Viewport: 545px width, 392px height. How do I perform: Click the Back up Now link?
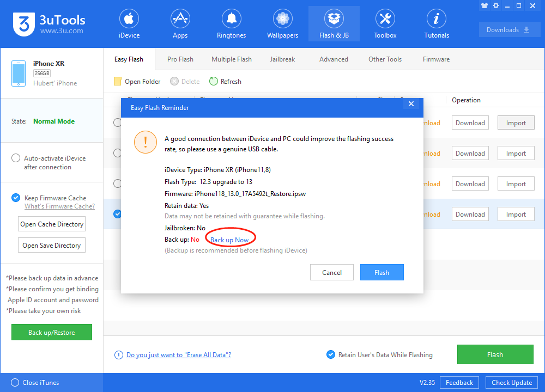click(x=229, y=240)
